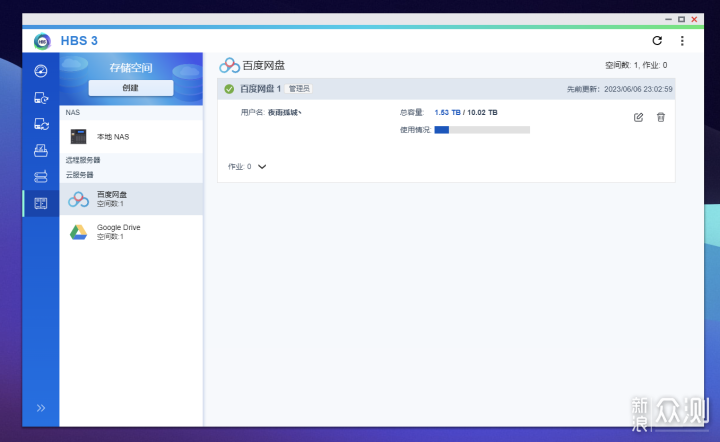Click the HBS 3 app logo
Image resolution: width=720 pixels, height=442 pixels.
(x=42, y=41)
